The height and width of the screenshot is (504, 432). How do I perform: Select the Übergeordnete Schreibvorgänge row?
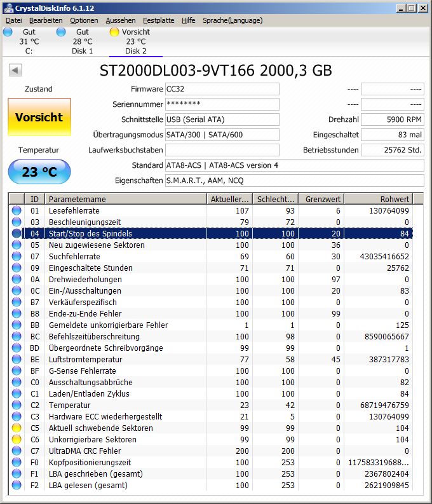(x=211, y=348)
